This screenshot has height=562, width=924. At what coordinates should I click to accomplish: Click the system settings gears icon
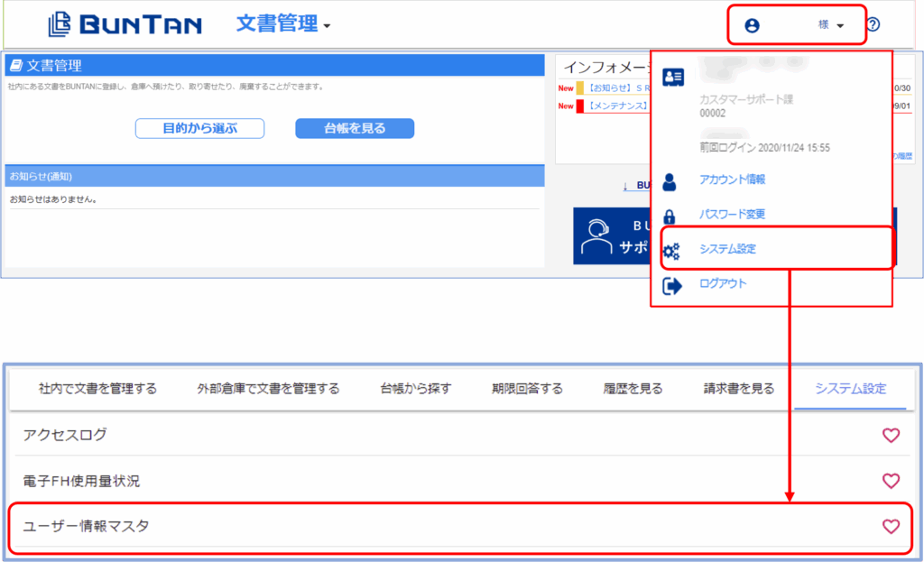coord(671,250)
